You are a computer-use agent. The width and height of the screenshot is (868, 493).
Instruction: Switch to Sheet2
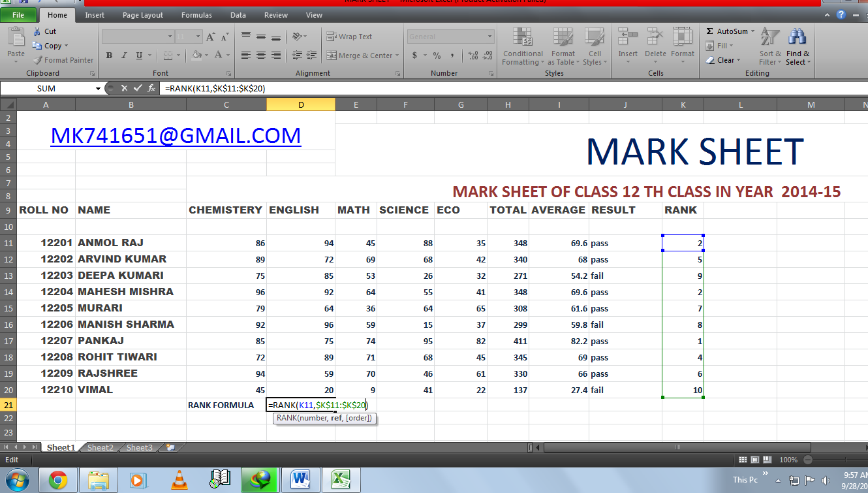[x=100, y=447]
